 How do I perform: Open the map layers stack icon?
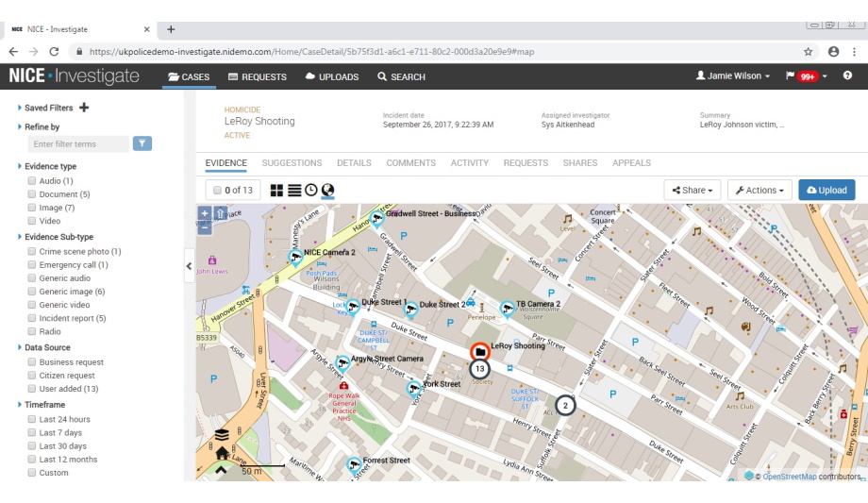[221, 436]
